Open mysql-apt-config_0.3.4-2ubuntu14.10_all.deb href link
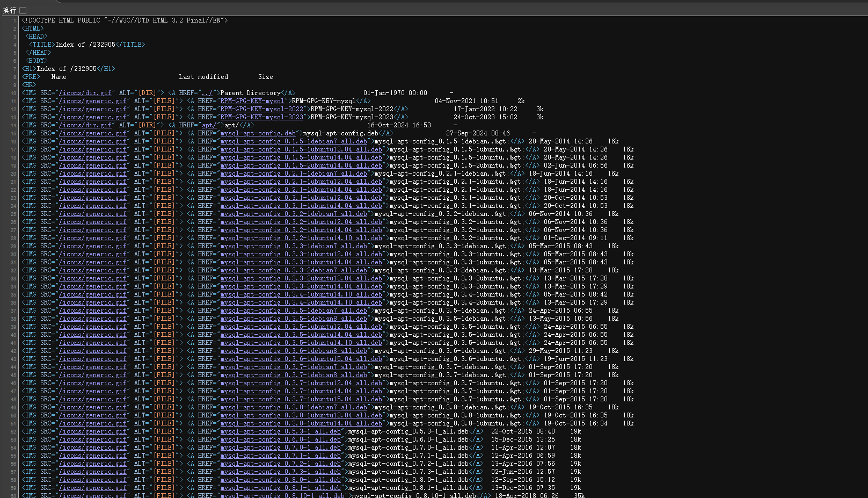868x498 pixels. click(301, 302)
